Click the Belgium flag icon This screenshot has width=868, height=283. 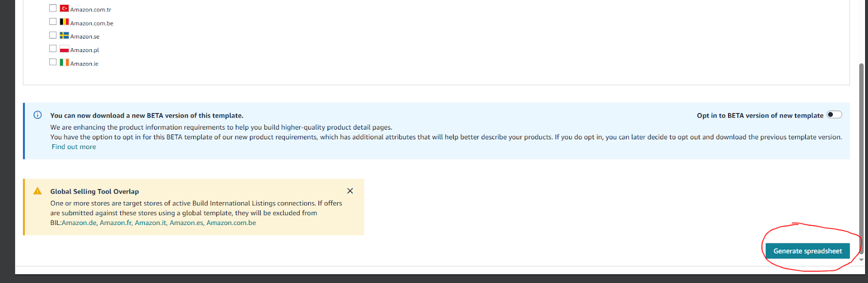(64, 22)
